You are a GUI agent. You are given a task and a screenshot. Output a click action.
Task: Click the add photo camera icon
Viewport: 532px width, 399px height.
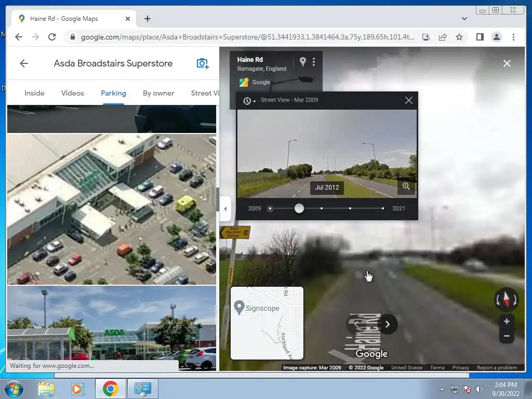[x=203, y=63]
